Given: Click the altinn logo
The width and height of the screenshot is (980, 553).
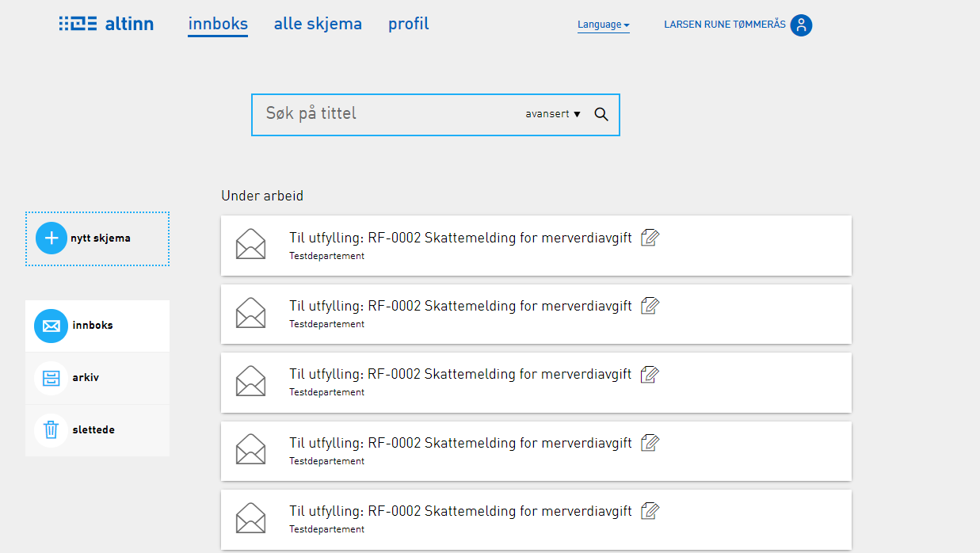Looking at the screenshot, I should [106, 24].
